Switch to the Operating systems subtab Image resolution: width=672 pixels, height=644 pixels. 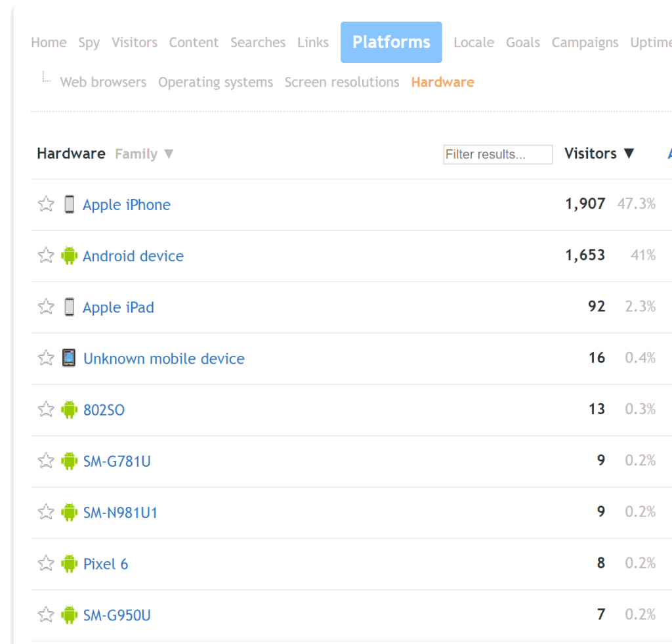[x=215, y=83]
